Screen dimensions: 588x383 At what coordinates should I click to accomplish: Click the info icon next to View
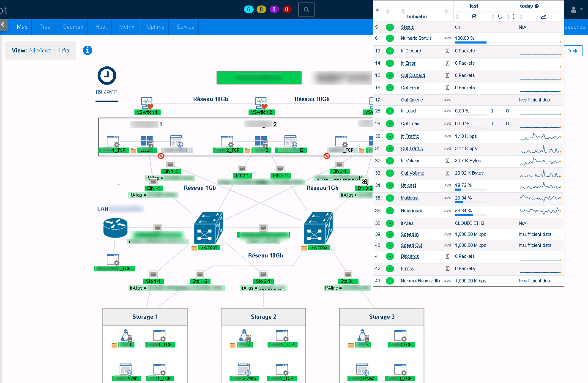[x=88, y=50]
